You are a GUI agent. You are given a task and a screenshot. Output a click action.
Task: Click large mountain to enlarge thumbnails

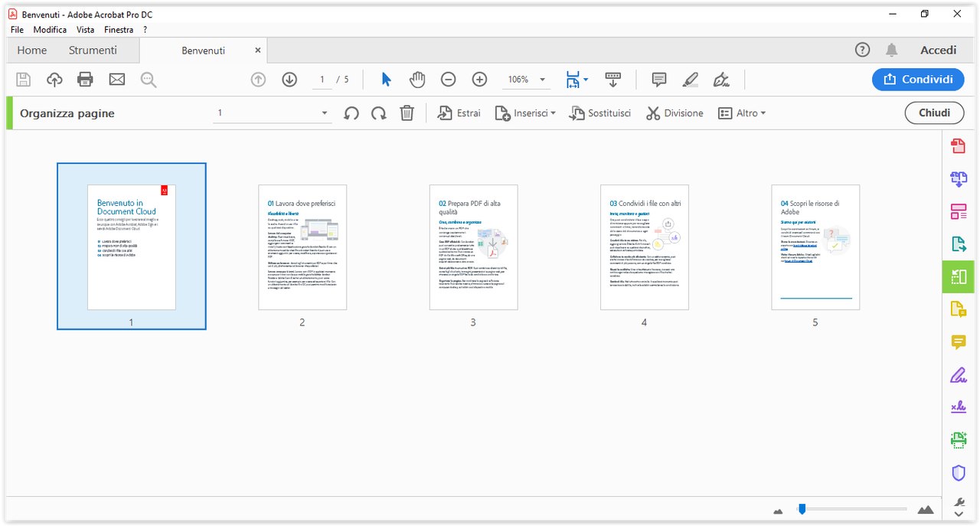(x=926, y=510)
